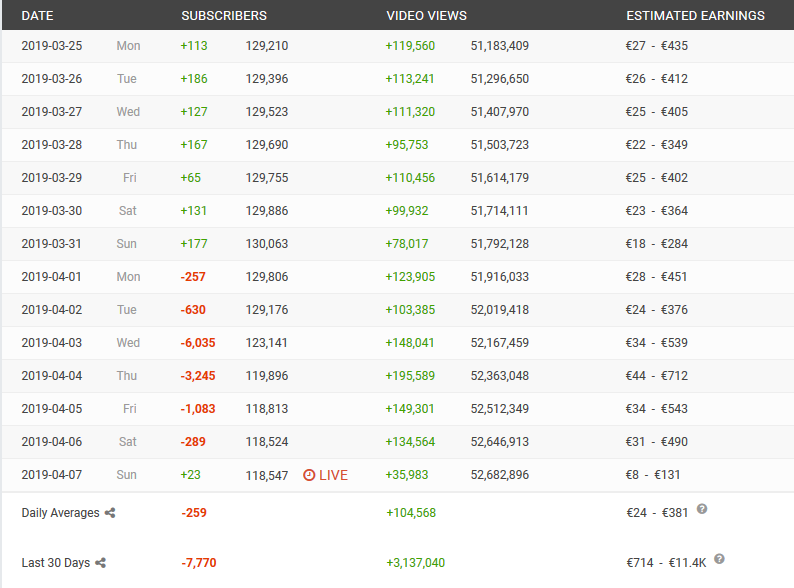The image size is (794, 588).
Task: Select the DATE column header
Action: click(x=37, y=16)
